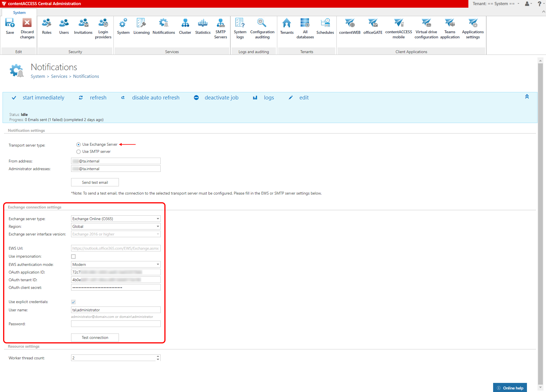
Task: Switch to the System ribbon tab
Action: tap(19, 12)
